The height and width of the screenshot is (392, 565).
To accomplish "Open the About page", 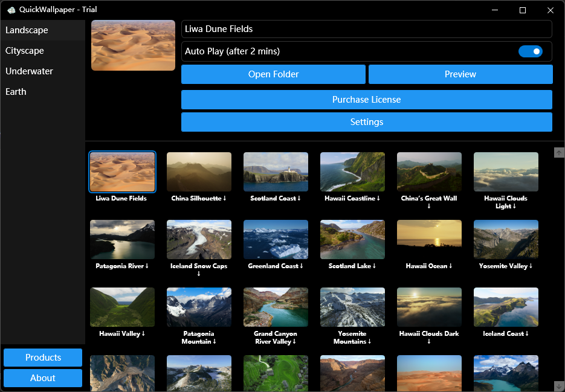I will pos(42,378).
